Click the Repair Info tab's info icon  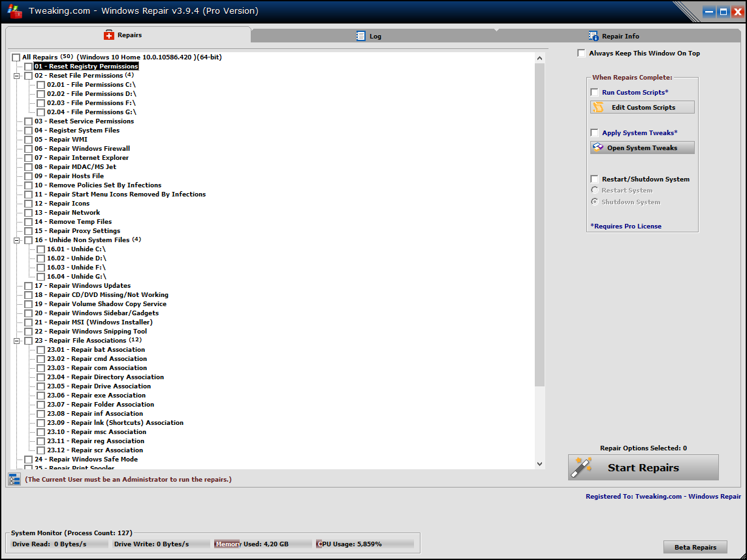tap(593, 36)
